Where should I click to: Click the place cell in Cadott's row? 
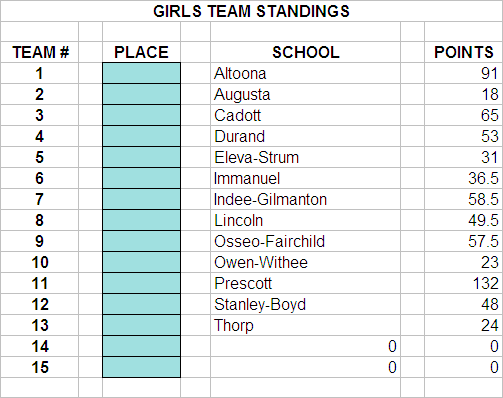141,115
